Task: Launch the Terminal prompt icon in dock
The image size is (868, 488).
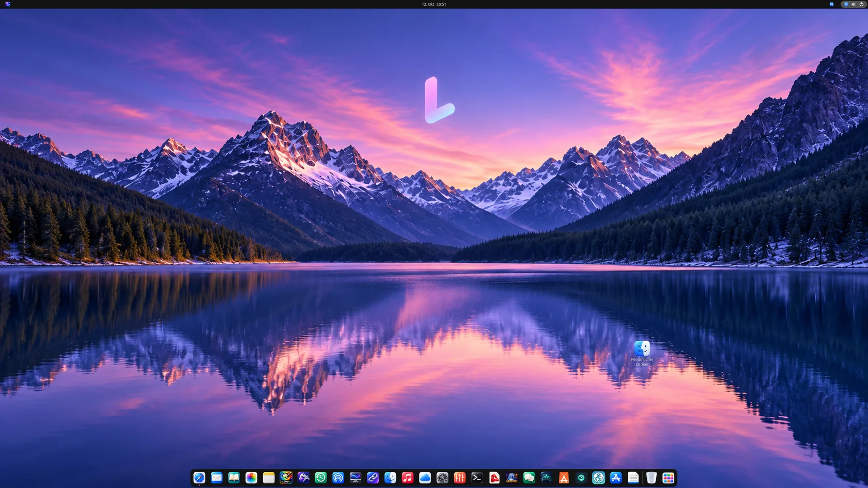Action: point(477,478)
